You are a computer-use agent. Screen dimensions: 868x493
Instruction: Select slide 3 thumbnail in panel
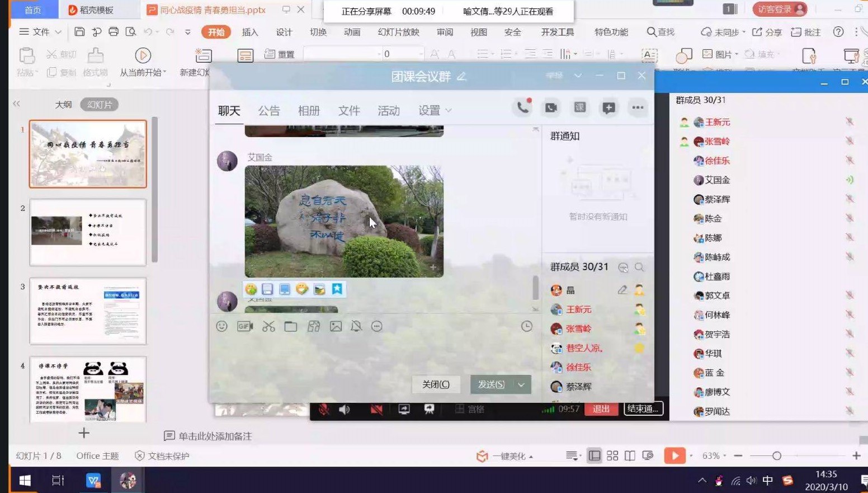(x=88, y=311)
